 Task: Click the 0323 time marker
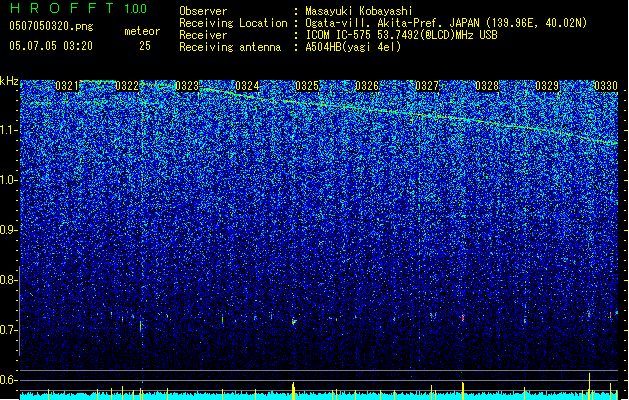point(187,86)
